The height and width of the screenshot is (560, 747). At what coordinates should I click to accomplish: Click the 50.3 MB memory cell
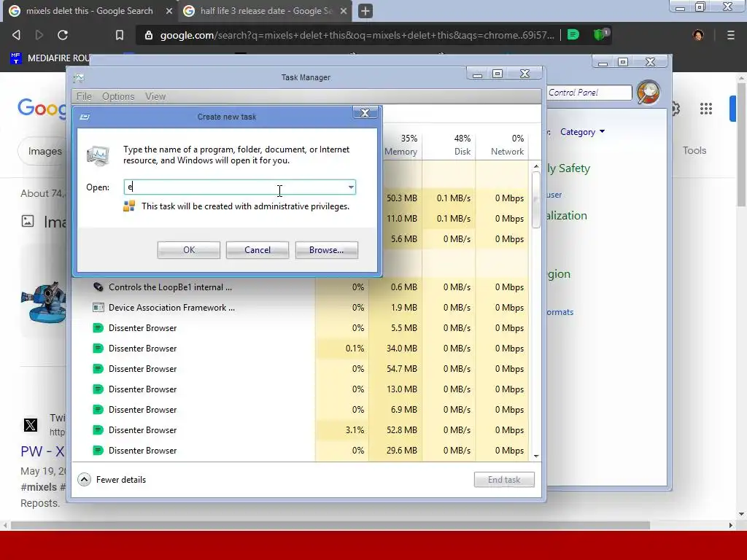point(402,198)
